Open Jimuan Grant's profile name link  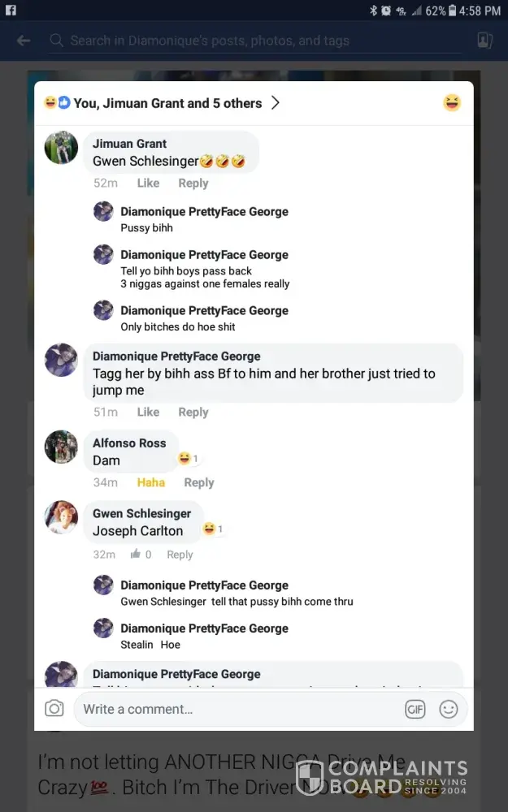[x=129, y=144]
